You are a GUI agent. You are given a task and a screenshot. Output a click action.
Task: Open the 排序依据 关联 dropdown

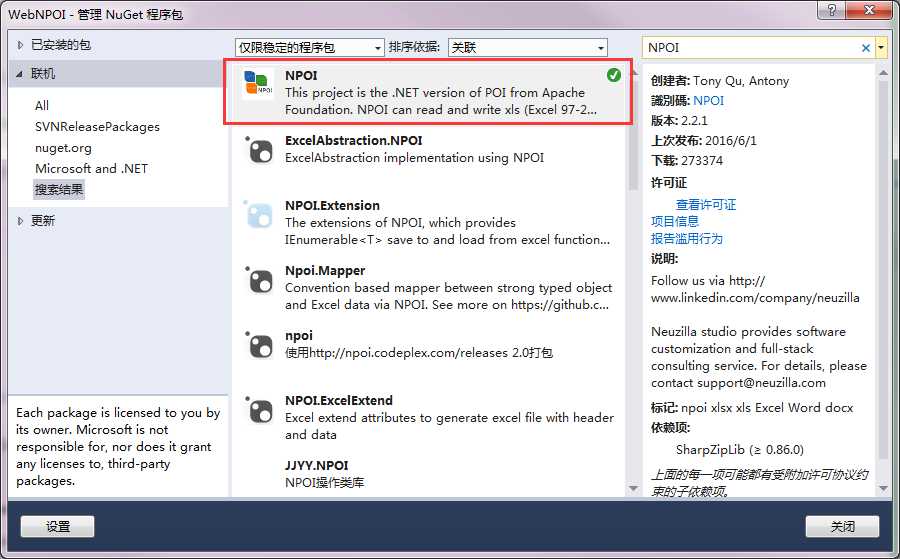(527, 48)
